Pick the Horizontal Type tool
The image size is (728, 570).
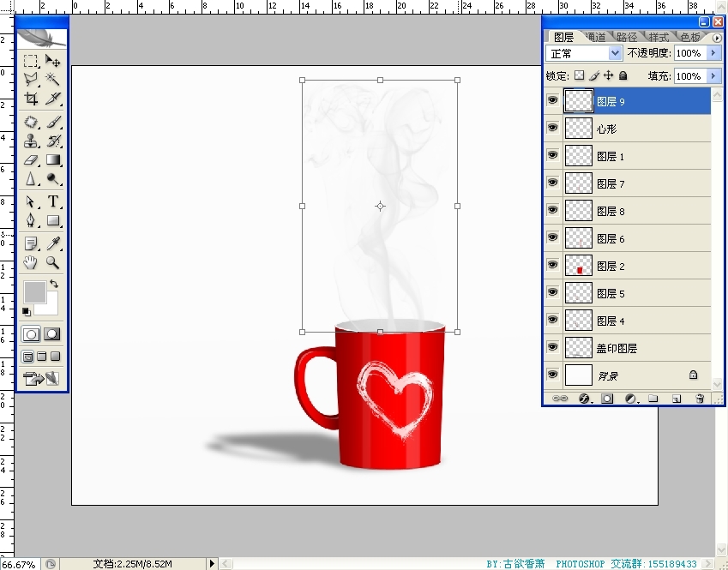[53, 201]
